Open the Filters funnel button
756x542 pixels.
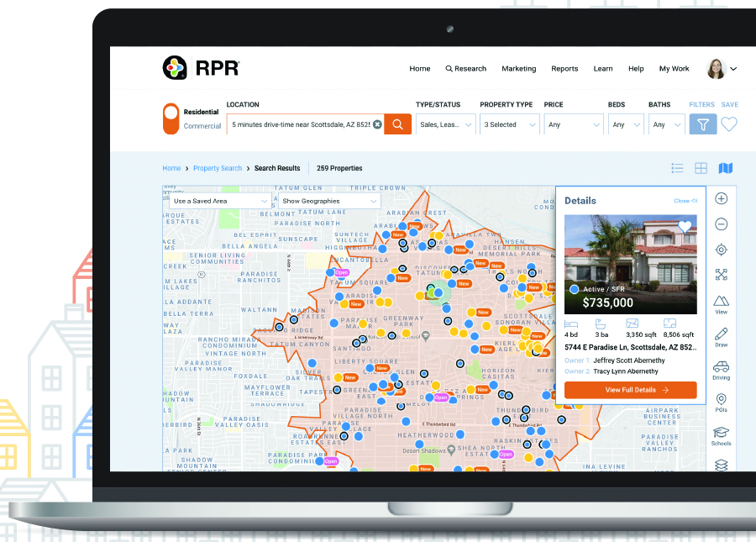[x=703, y=124]
